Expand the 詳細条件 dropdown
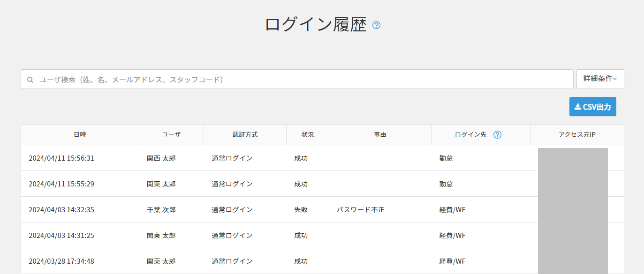Viewport: 644px width, 274px height. pyautogui.click(x=600, y=79)
